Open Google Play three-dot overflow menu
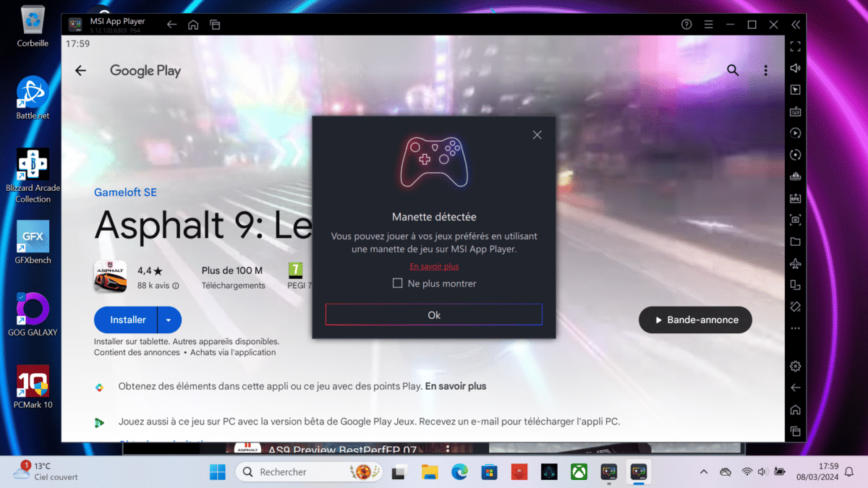This screenshot has height=488, width=868. 766,71
